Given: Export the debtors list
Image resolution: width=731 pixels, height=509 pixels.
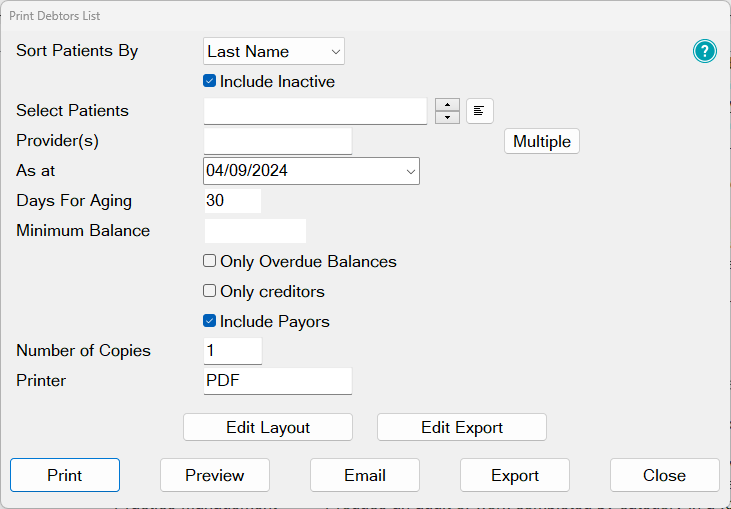Looking at the screenshot, I should [515, 475].
